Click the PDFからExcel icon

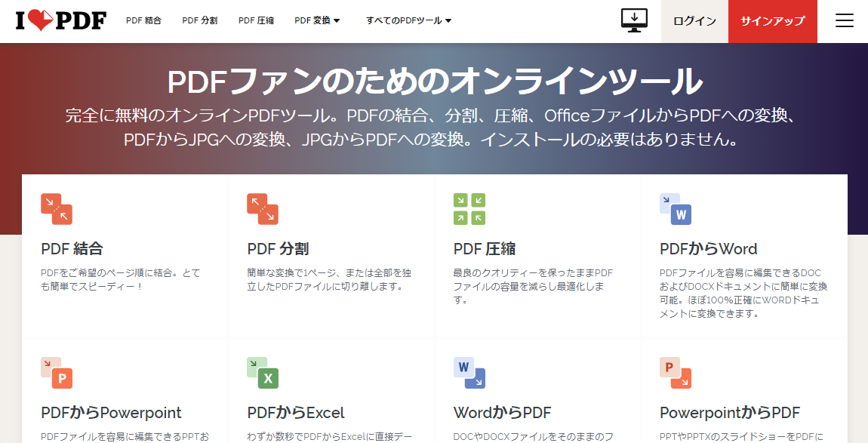point(263,373)
